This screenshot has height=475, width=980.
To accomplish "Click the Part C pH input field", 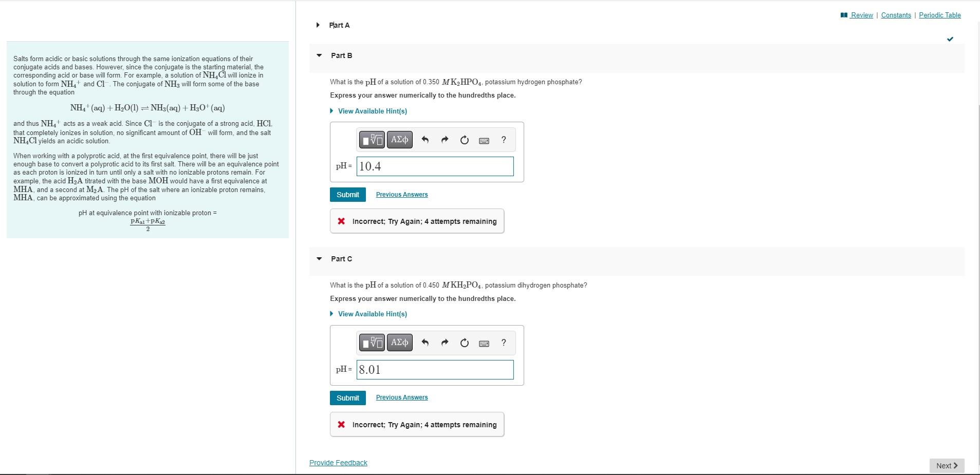I will (x=435, y=370).
